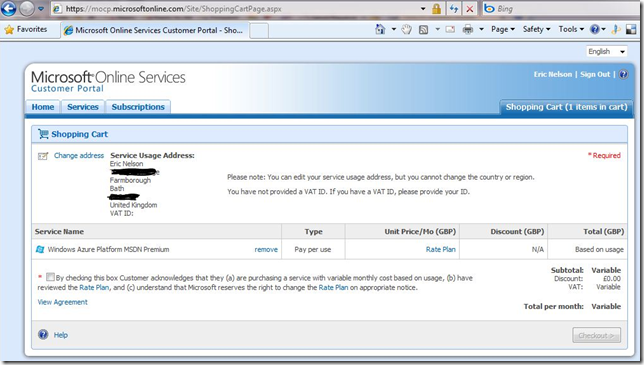Open the recent pages dropdown next to Forward

point(41,9)
